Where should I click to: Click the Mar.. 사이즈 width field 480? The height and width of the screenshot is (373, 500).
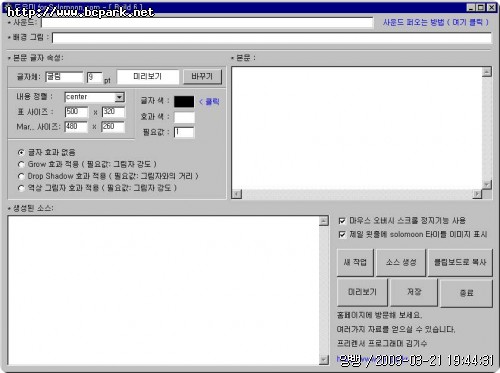(x=76, y=127)
